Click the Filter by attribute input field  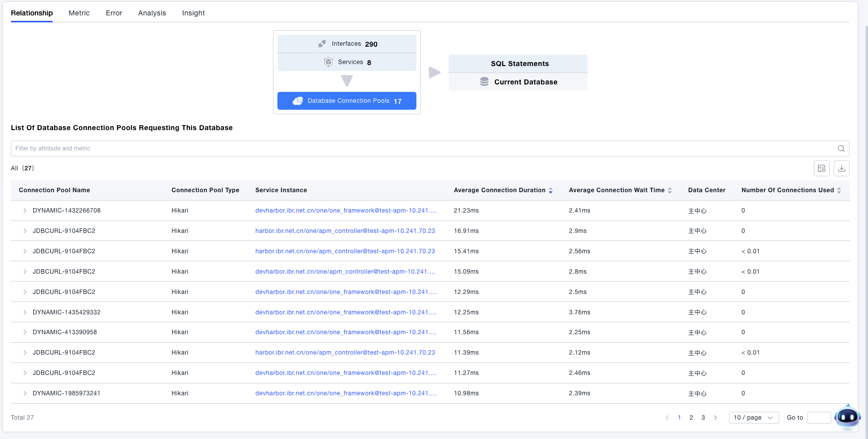[x=422, y=148]
